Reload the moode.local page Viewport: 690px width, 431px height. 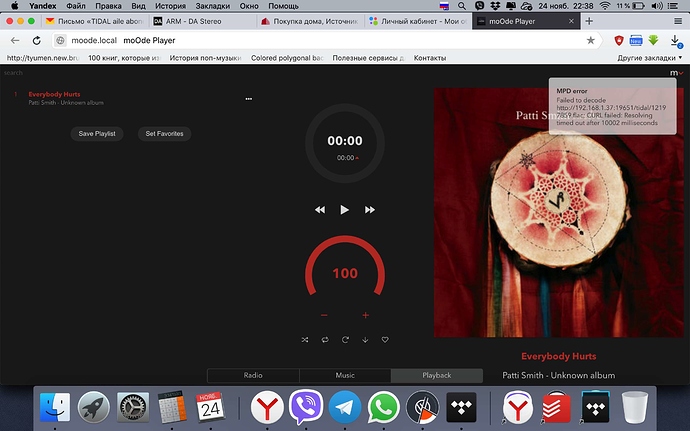(37, 41)
